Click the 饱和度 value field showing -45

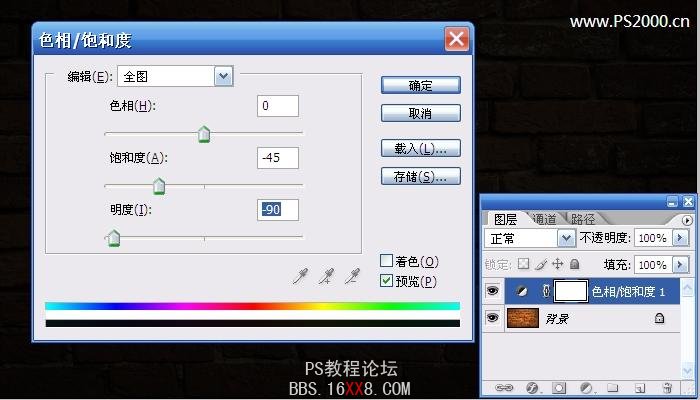278,158
